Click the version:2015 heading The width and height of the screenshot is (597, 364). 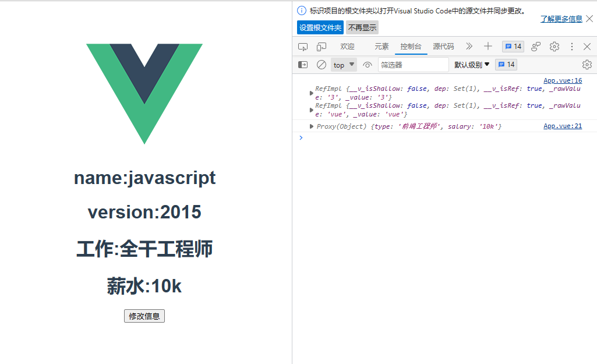click(144, 212)
